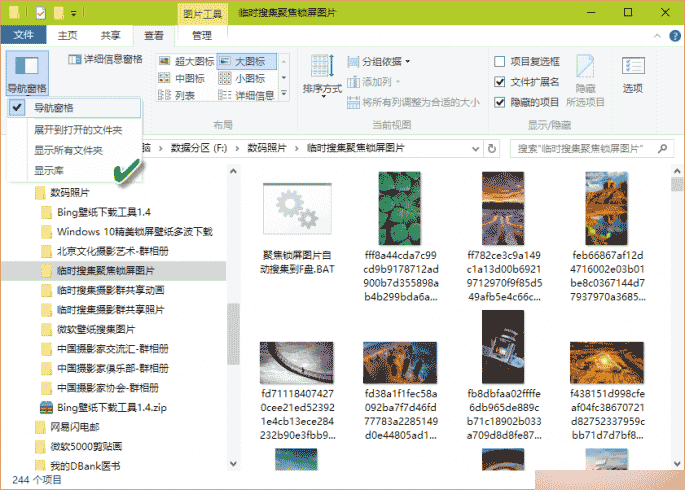This screenshot has height=490, width=685.
Task: Click navigation pane scroll down arrow
Action: coord(233,464)
